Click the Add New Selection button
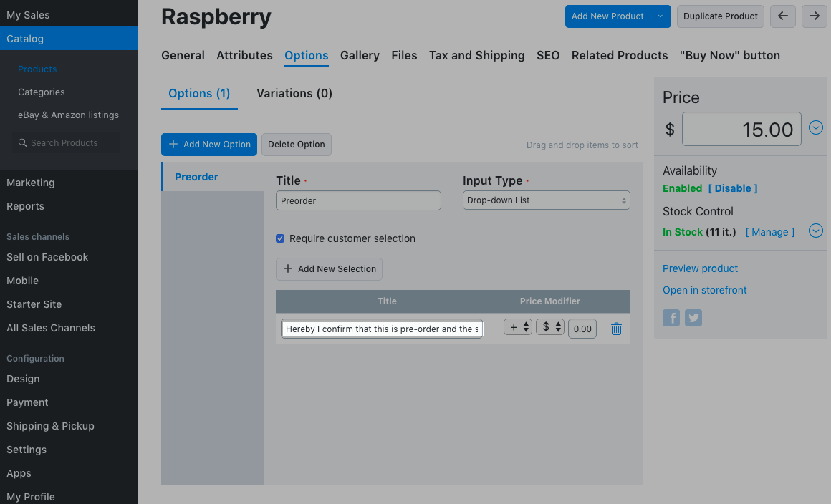831x504 pixels. 329,269
